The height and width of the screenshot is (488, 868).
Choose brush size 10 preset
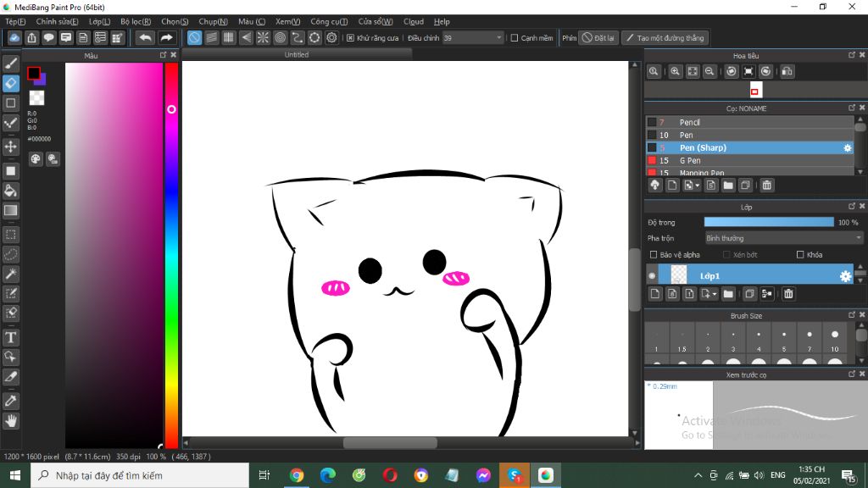(x=835, y=340)
